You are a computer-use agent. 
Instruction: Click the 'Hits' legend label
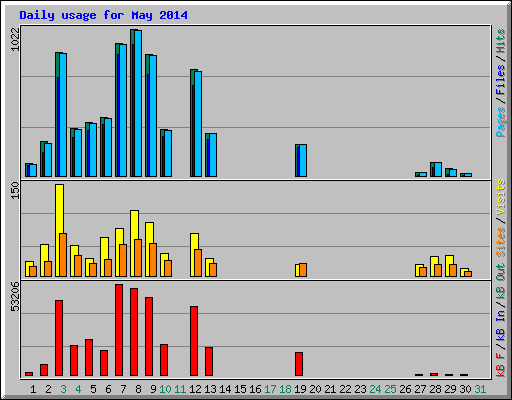point(501,41)
